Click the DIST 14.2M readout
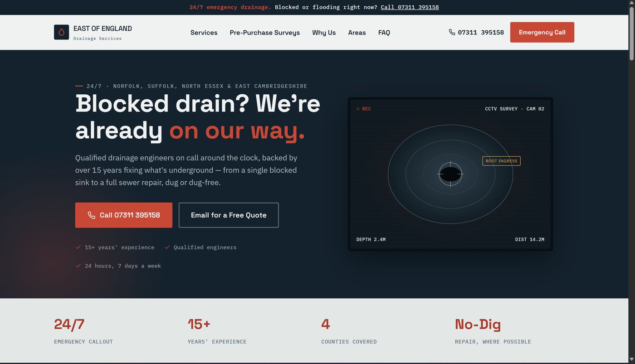This screenshot has width=635, height=364. [x=530, y=239]
